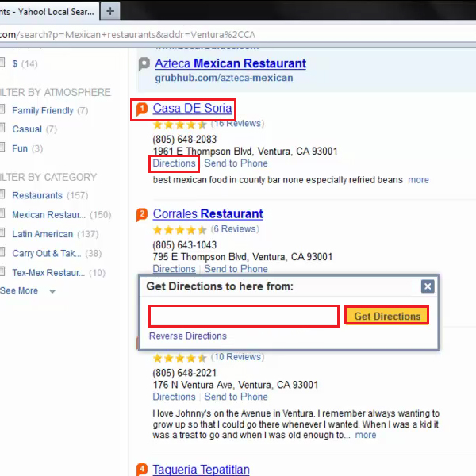Enable the Family Friendly filter checkbox
Viewport: 476px width, 476px height.
(2, 109)
